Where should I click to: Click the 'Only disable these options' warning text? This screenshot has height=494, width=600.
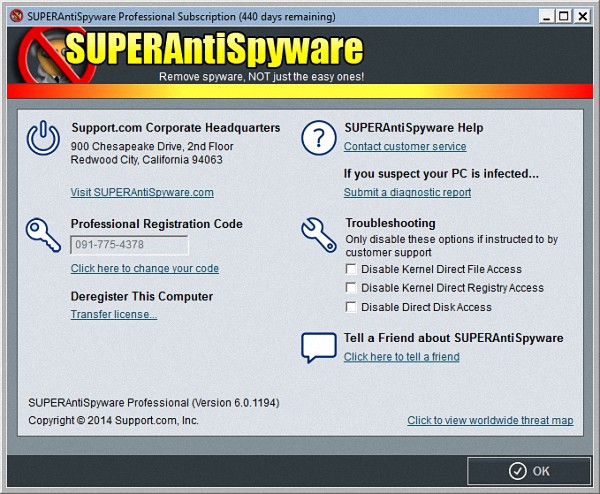click(452, 246)
